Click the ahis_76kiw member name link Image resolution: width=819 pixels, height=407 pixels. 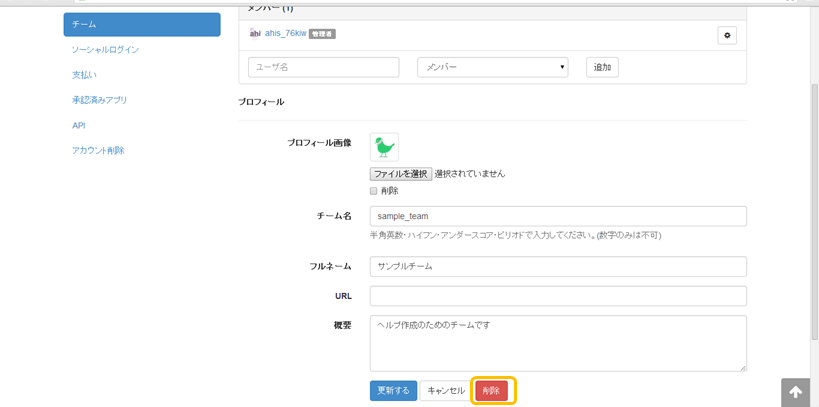285,33
